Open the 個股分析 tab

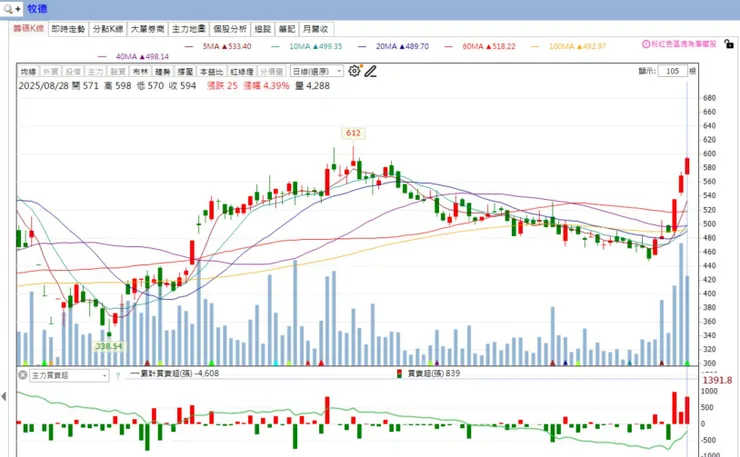tap(230, 29)
